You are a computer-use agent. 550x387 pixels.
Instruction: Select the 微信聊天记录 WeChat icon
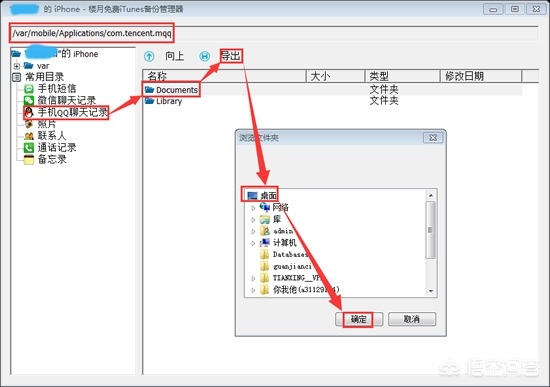29,100
